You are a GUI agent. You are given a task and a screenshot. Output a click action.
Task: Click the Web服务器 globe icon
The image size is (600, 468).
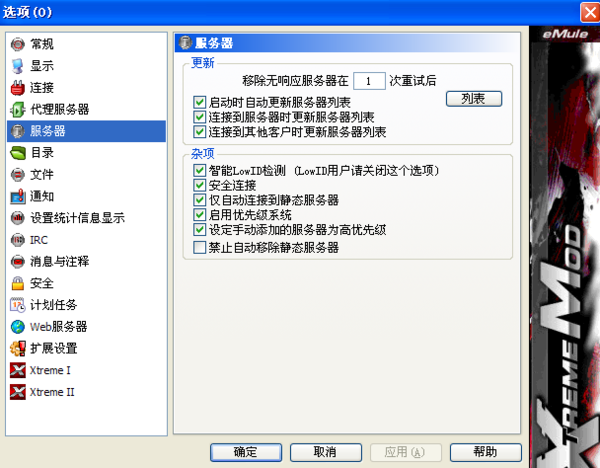(18, 327)
